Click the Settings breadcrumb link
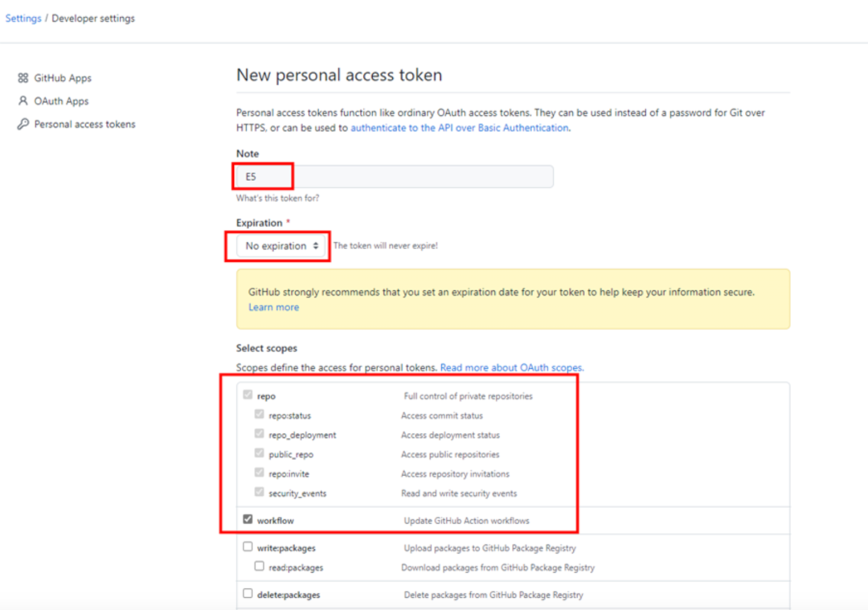This screenshot has width=868, height=610. pos(23,18)
